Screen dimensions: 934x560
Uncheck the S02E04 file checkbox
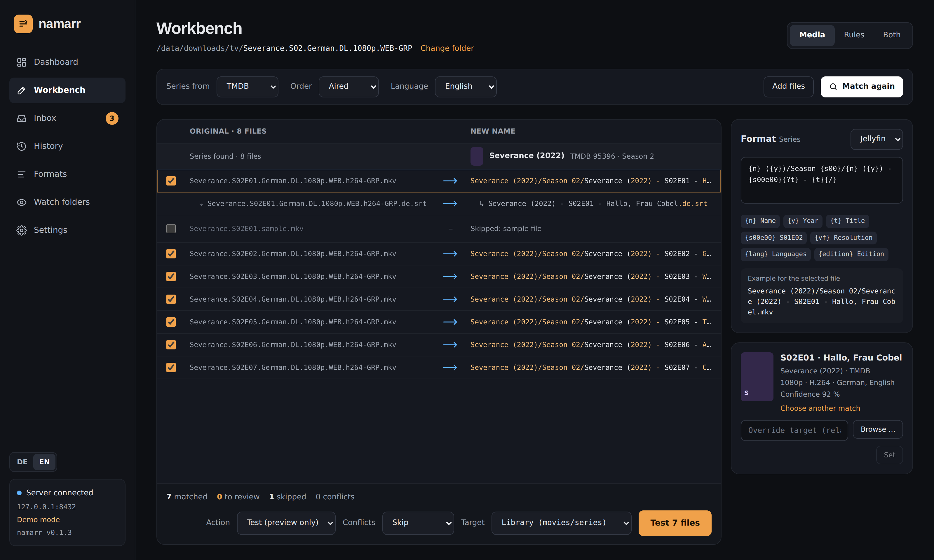[171, 299]
